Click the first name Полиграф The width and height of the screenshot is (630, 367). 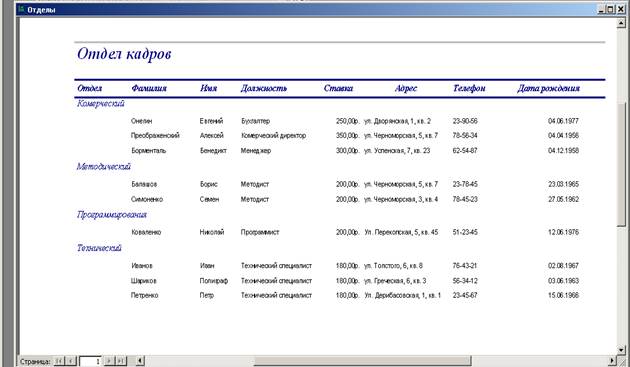pyautogui.click(x=214, y=281)
